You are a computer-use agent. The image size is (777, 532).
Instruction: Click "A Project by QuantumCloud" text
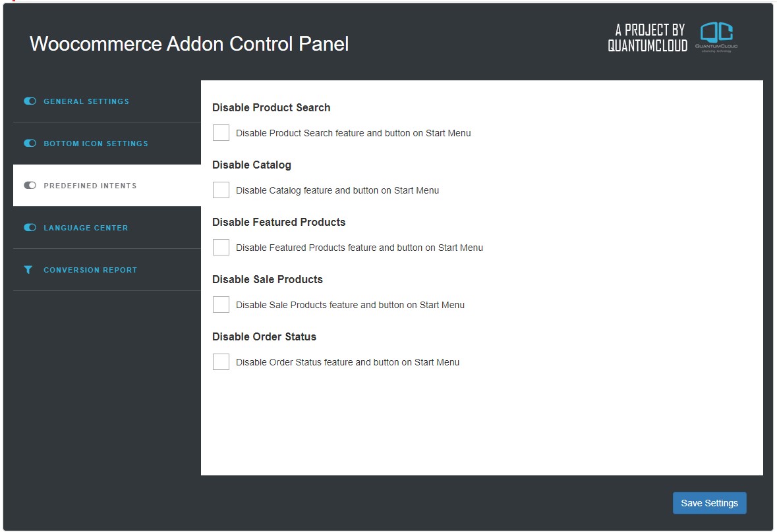(647, 38)
